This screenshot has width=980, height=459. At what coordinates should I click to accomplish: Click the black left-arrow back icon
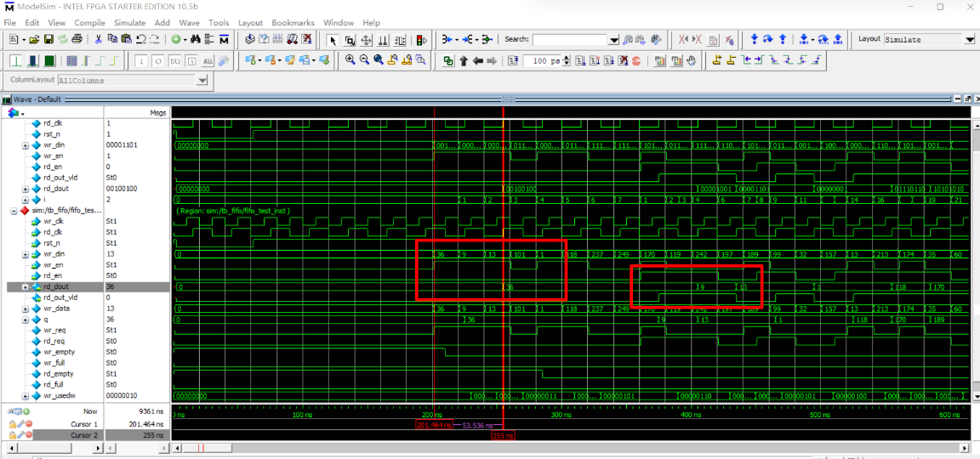pos(477,60)
